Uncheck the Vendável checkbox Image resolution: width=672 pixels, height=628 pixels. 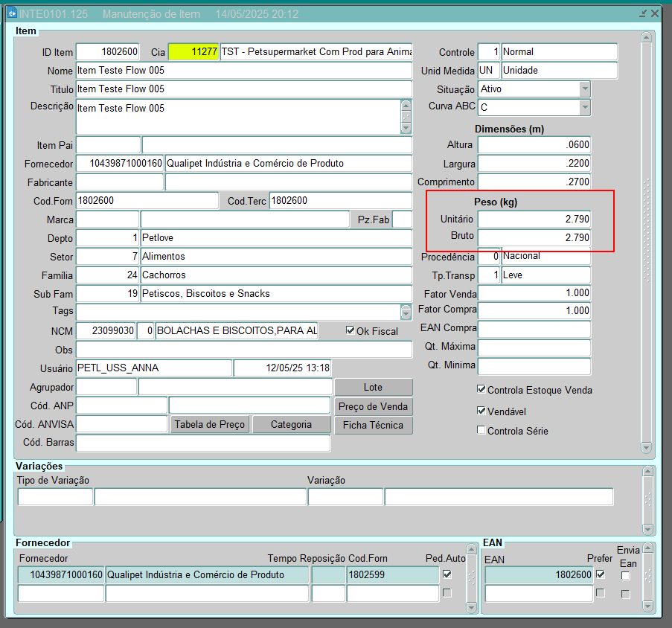pos(481,411)
